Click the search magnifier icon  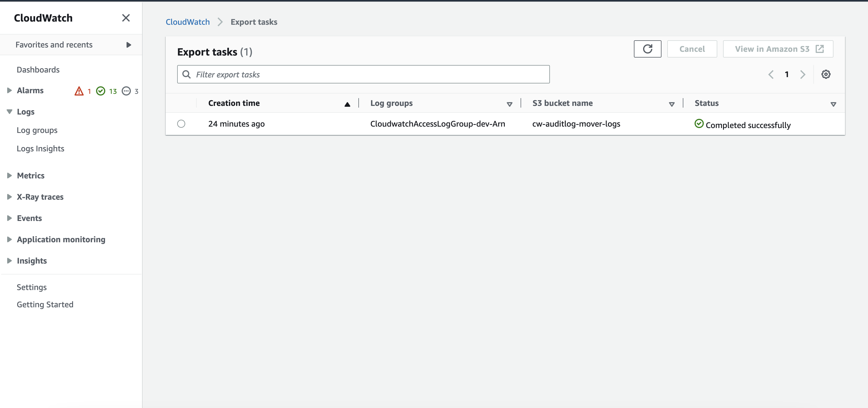pyautogui.click(x=186, y=74)
